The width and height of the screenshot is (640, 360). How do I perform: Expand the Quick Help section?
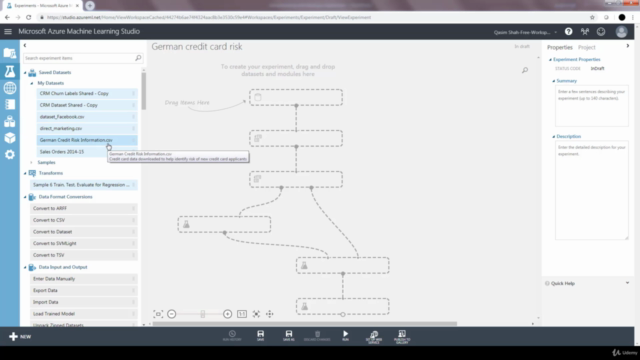(627, 283)
